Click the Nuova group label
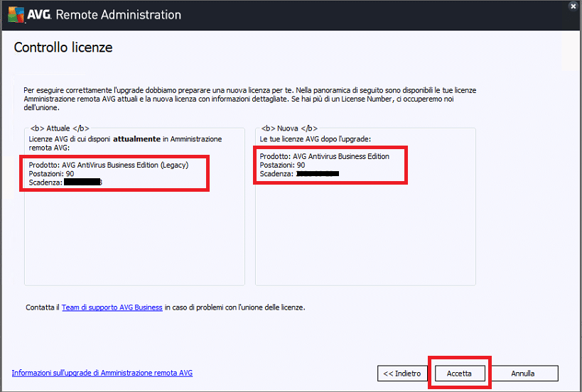This screenshot has height=392, width=582. tap(289, 129)
